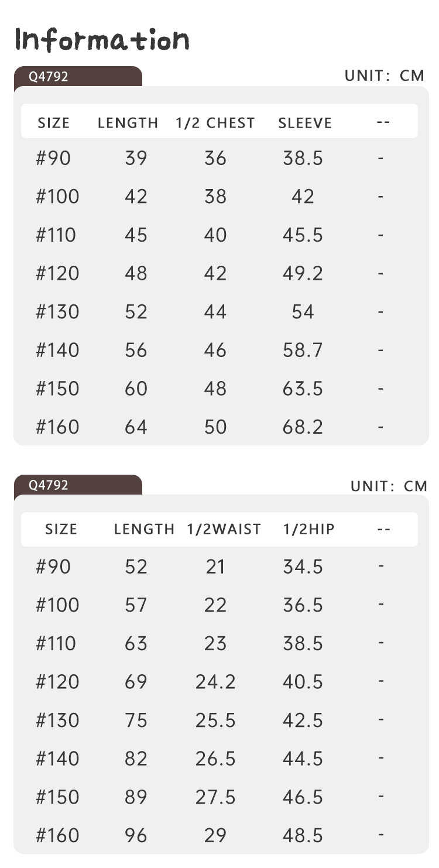Click sleeve value 49.2
The image size is (439, 868).
[303, 273]
